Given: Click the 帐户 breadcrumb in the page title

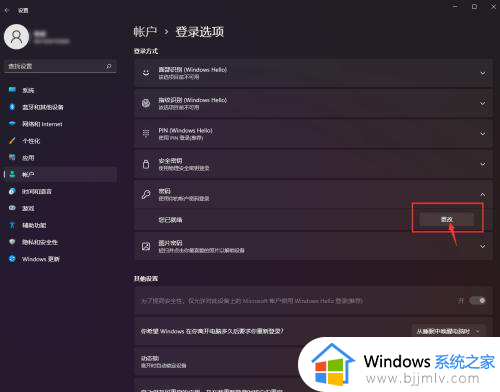Looking at the screenshot, I should pos(145,32).
